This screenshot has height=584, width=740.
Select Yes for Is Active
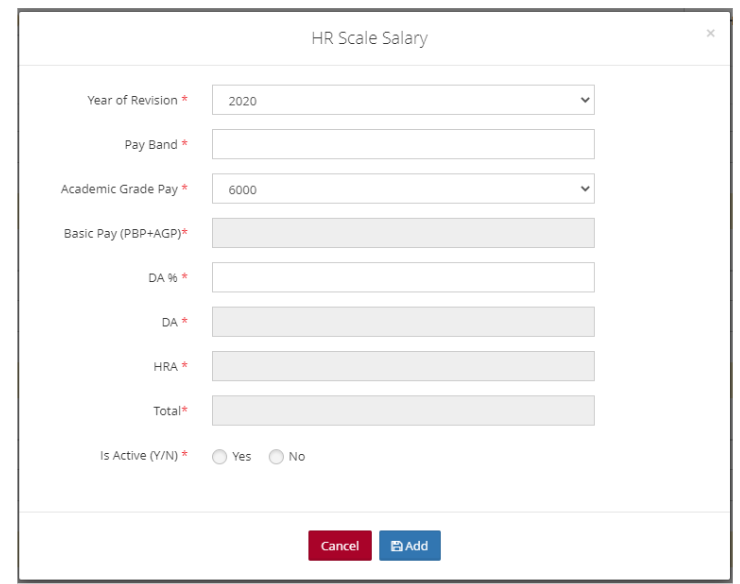pos(220,456)
